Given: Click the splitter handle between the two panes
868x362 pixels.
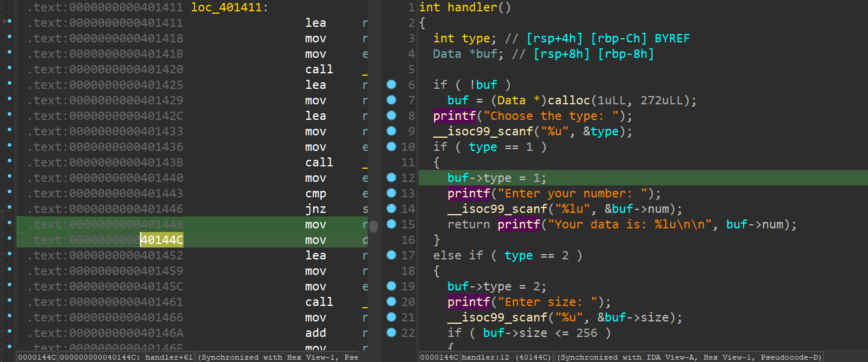Looking at the screenshot, I should [374, 226].
